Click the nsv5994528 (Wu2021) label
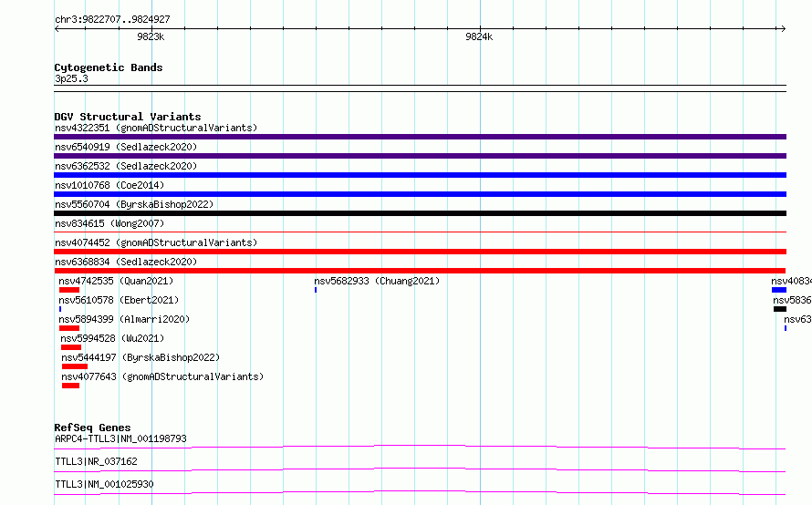Viewport: 812px width, 505px height. click(x=112, y=338)
